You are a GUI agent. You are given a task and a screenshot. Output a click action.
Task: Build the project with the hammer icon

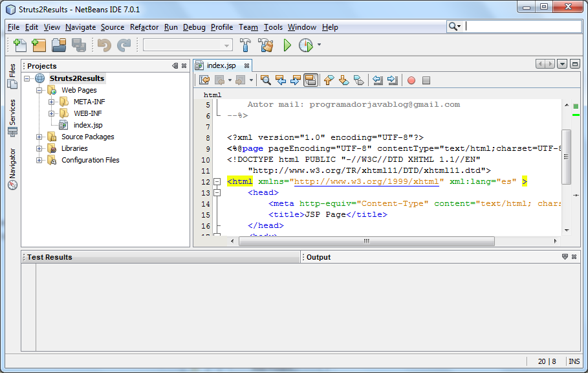click(246, 45)
